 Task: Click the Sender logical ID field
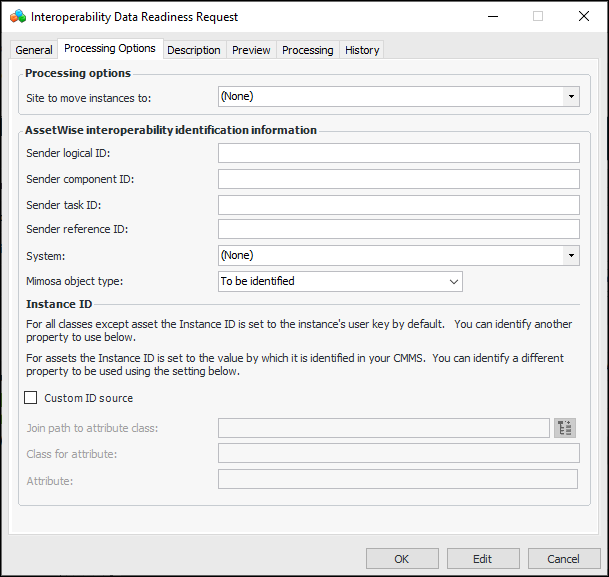coord(398,153)
